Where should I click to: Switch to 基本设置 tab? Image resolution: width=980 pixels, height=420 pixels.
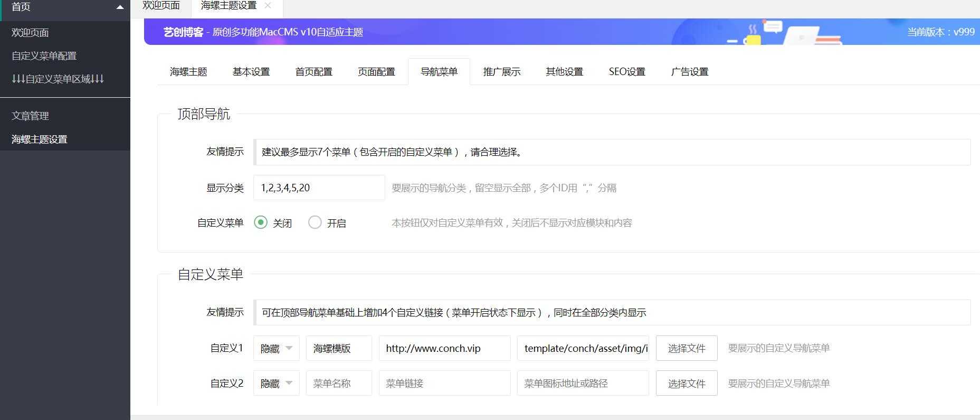(x=251, y=71)
